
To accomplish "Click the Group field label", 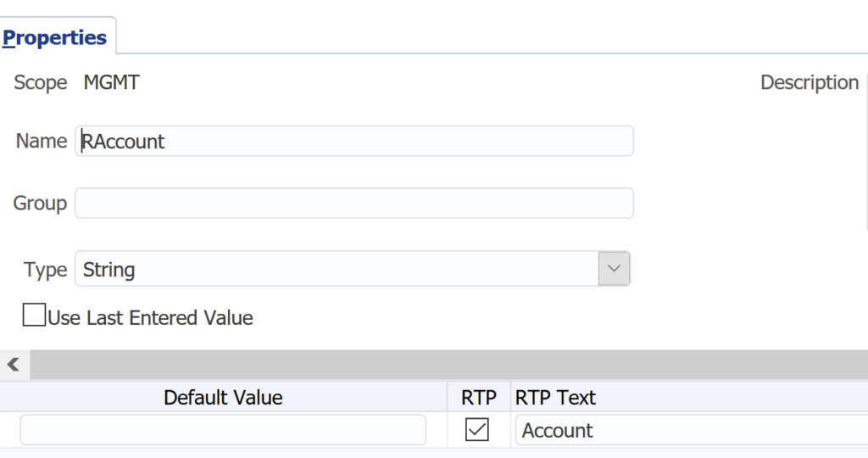I will [x=40, y=204].
